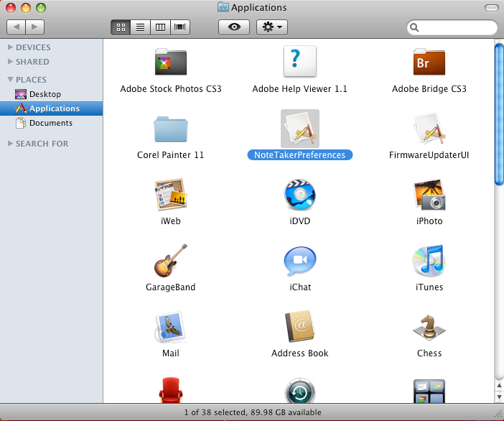Click the "Address Book" label
Viewport: 504px width, 421px height.
(x=300, y=353)
